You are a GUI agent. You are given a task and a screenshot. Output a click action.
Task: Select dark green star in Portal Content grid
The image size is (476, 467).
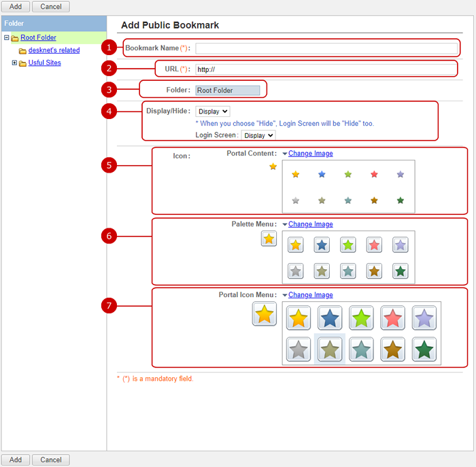[x=401, y=201]
